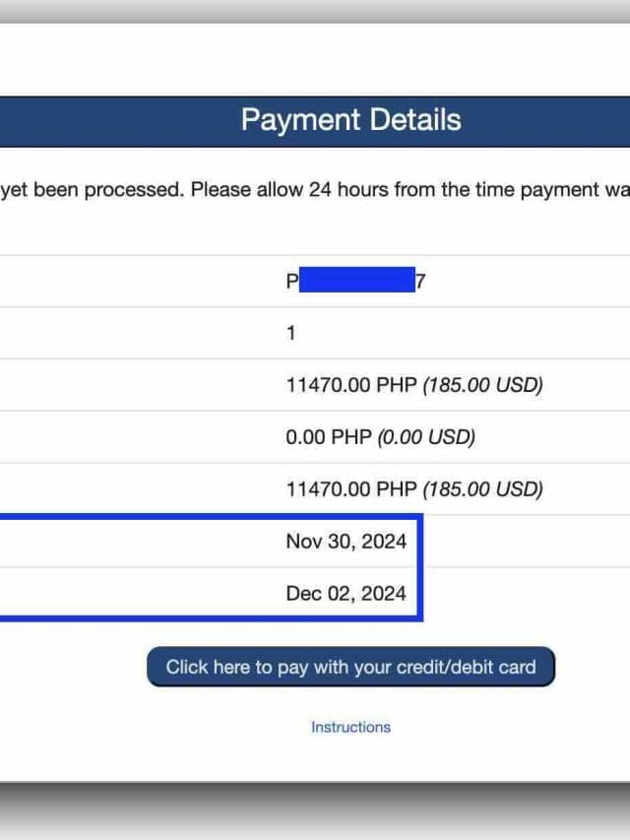Click the italic (185.00 USD) in the last amount row
Screen dimensions: 630x840
[x=483, y=489]
